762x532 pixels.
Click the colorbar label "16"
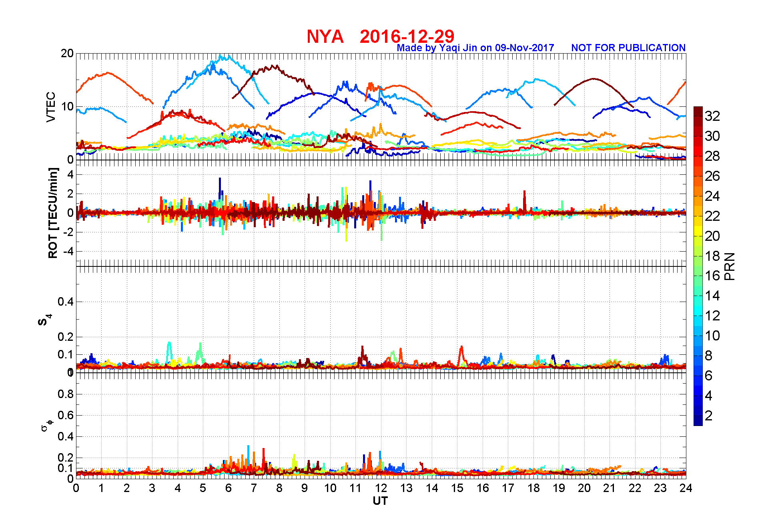point(712,276)
